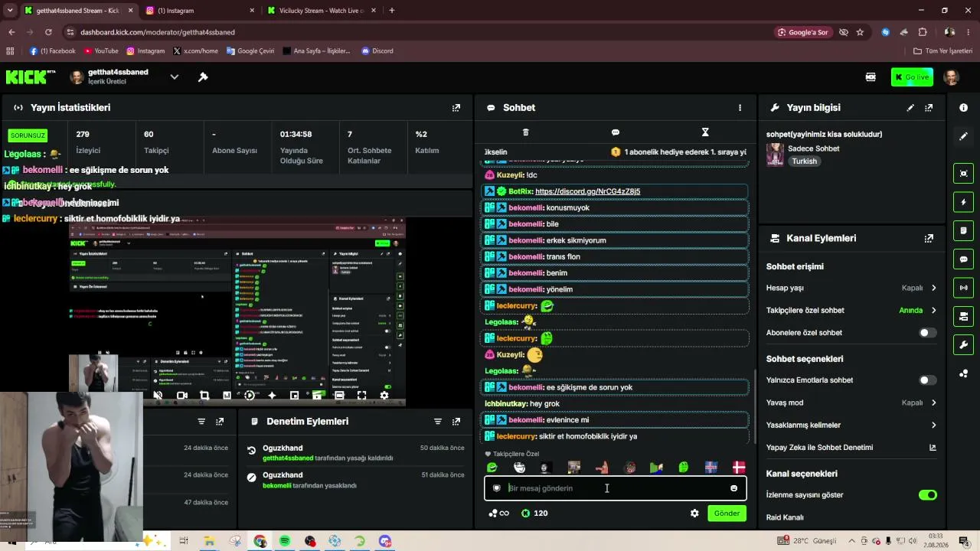Click Raid Kanalı option
The height and width of the screenshot is (551, 980).
785,517
